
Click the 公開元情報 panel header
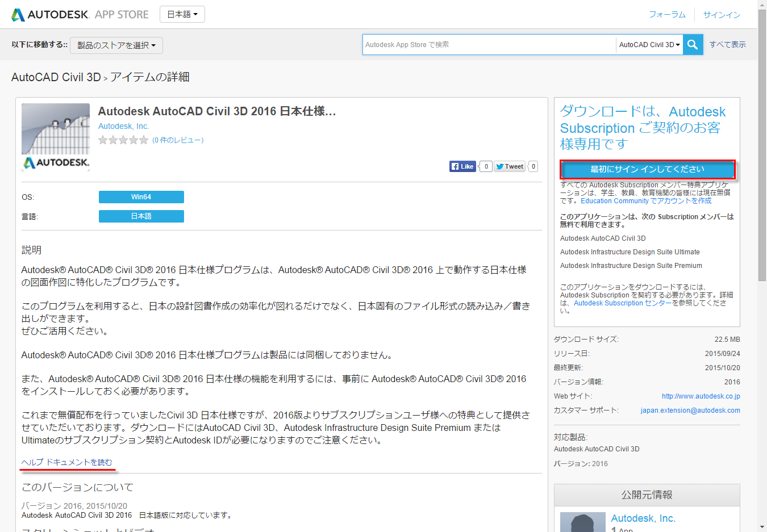click(x=647, y=495)
